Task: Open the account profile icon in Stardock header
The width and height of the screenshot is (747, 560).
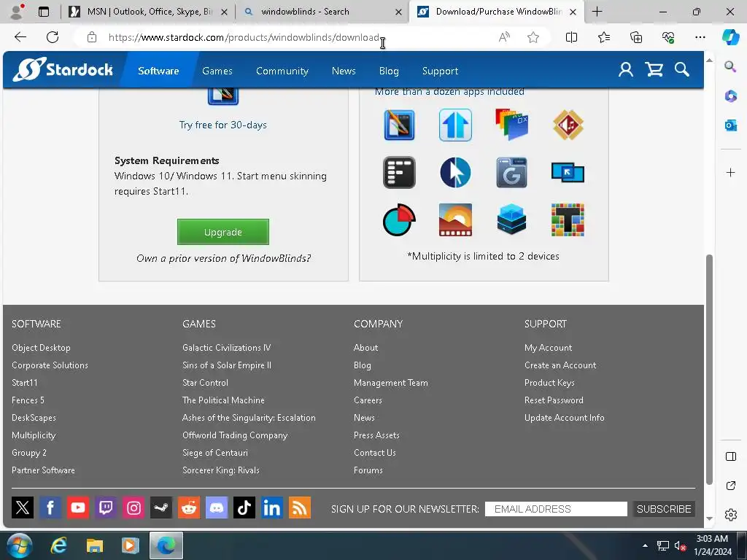Action: coord(625,70)
